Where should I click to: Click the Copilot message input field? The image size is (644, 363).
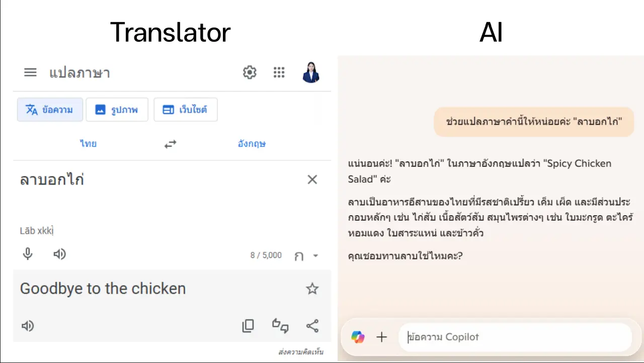click(x=513, y=337)
